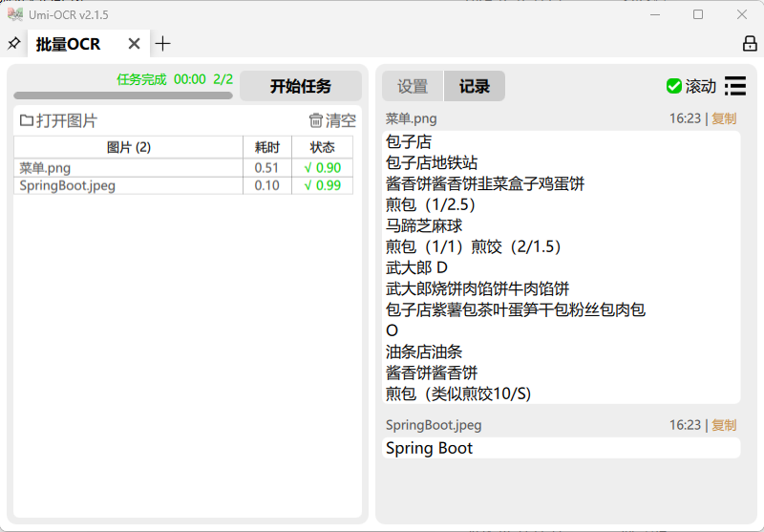Click the result line 酱香饼酱香饼韭菜盒子鸡蛋饼

tap(485, 183)
